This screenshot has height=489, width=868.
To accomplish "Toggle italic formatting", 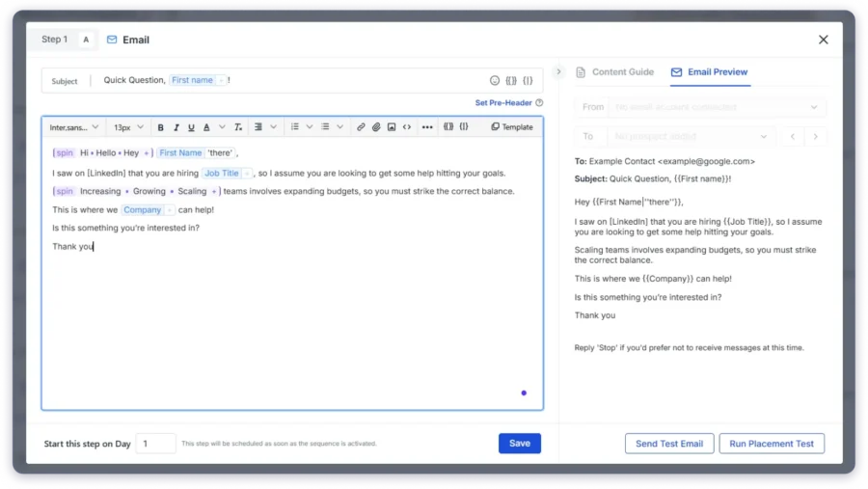I will (176, 127).
